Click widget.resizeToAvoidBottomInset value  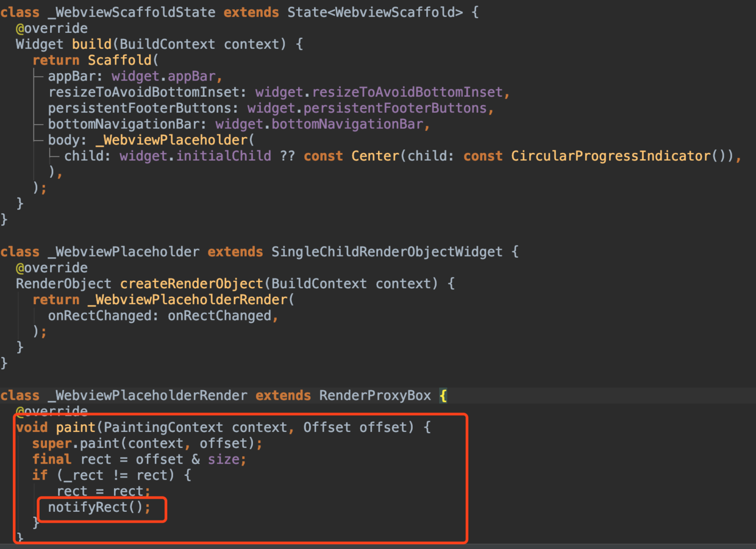point(379,93)
